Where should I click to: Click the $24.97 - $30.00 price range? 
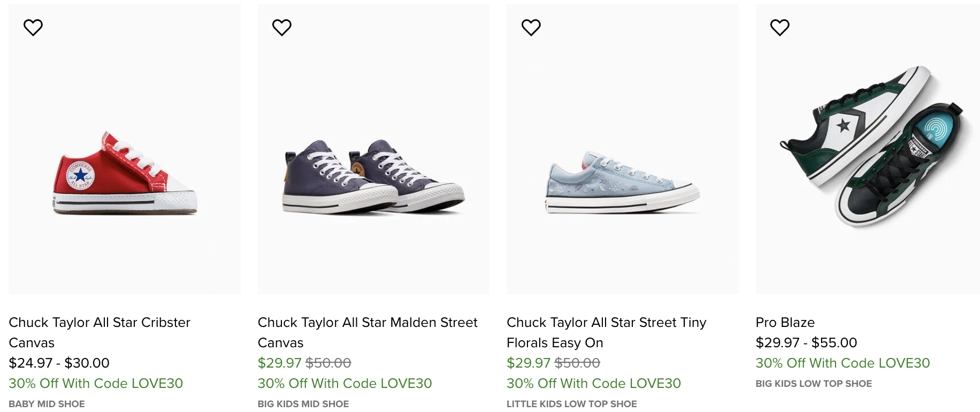click(59, 363)
